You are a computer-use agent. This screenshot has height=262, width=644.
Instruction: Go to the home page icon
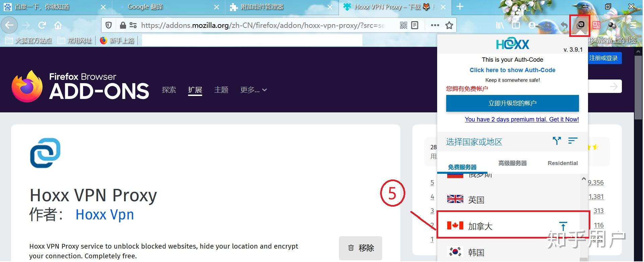[x=58, y=25]
